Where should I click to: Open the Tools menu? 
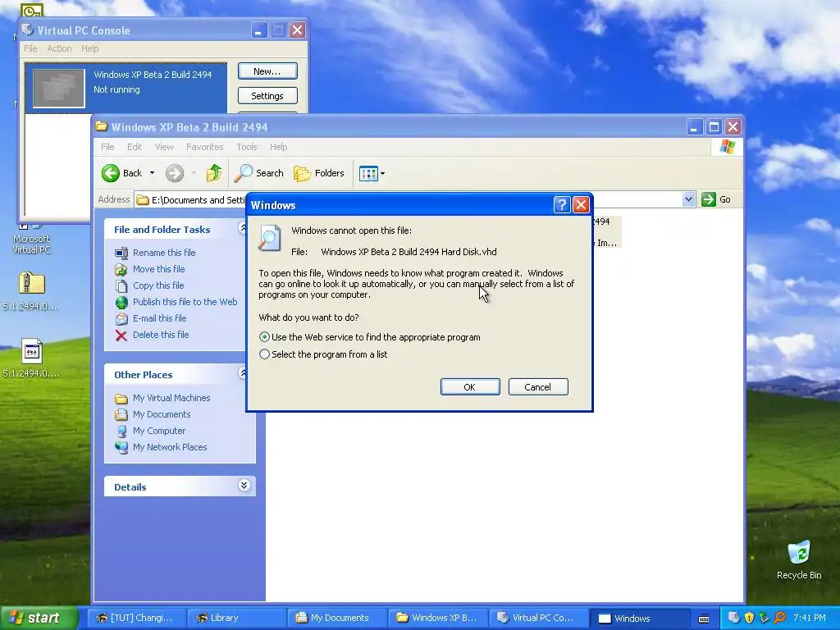[247, 147]
